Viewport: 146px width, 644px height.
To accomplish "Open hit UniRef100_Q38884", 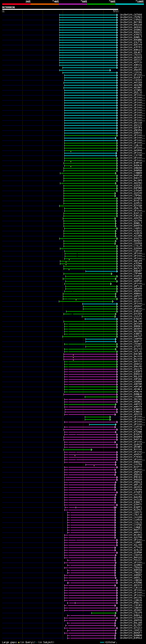I will [x=131, y=382].
